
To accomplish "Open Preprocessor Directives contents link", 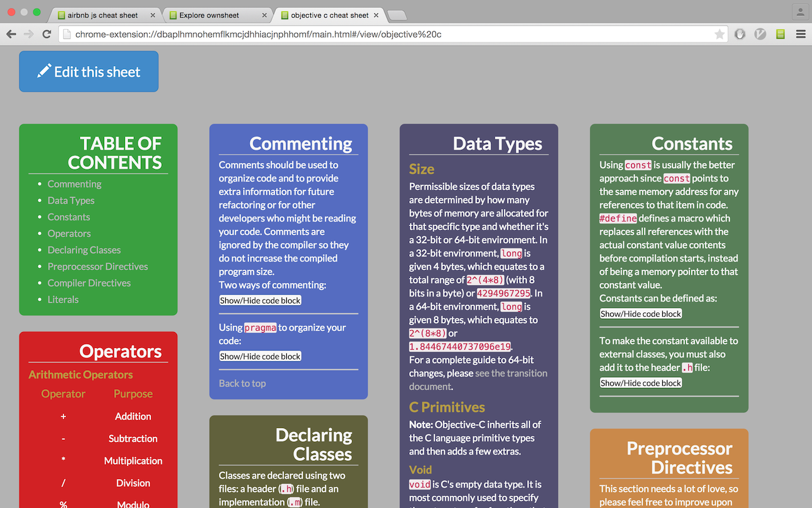I will pos(98,267).
